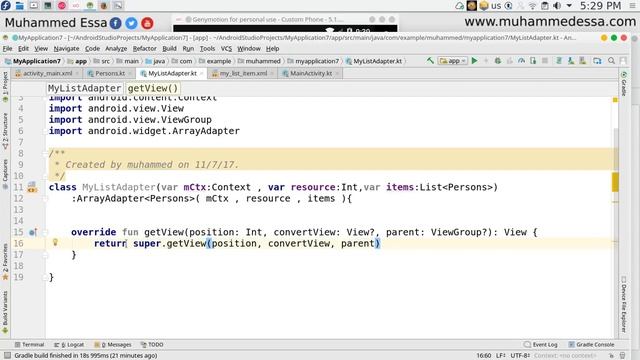Collapse the comment block fold at line 8
This screenshot has width=640, height=360.
(x=45, y=154)
